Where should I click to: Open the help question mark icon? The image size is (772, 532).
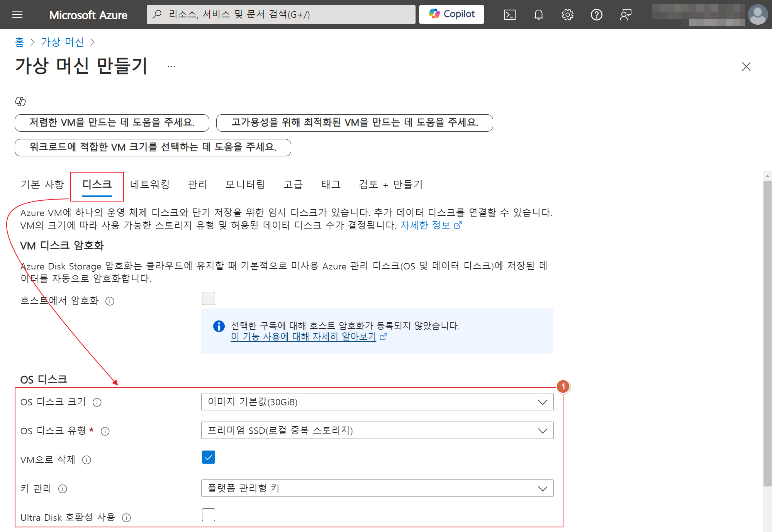(x=596, y=15)
